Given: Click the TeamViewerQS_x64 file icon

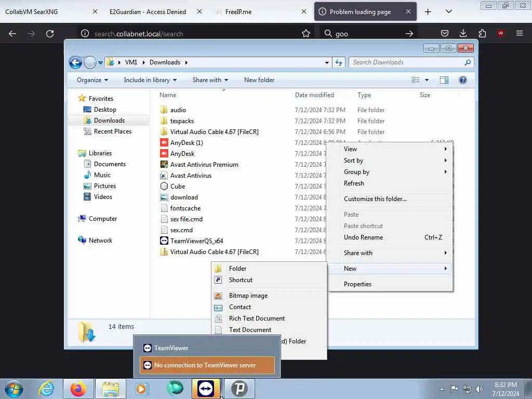Looking at the screenshot, I should pos(164,241).
